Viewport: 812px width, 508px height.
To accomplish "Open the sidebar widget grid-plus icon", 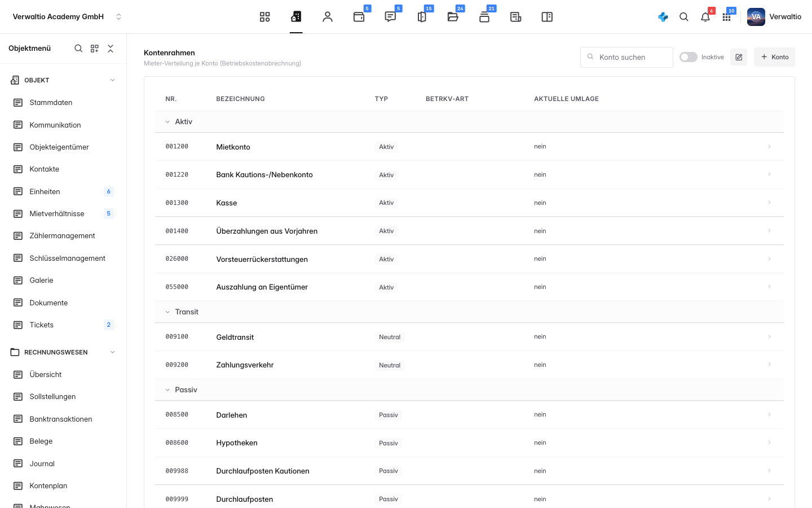I will (95, 49).
